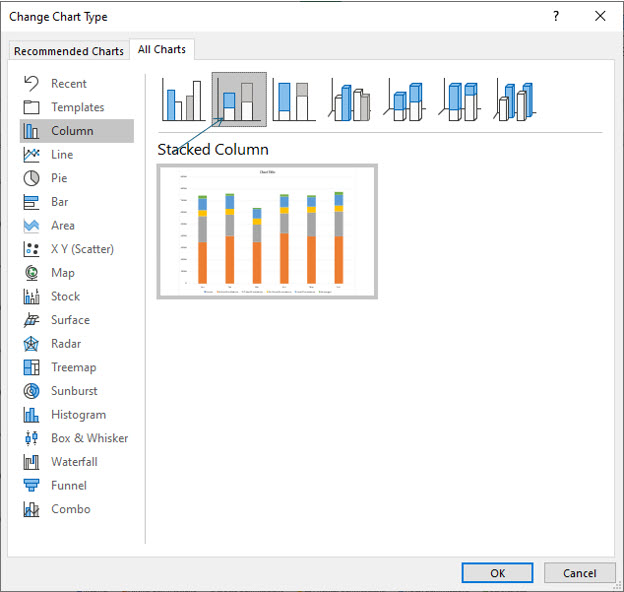The width and height of the screenshot is (624, 592).
Task: Select the Box & Whisker label
Action: point(90,438)
